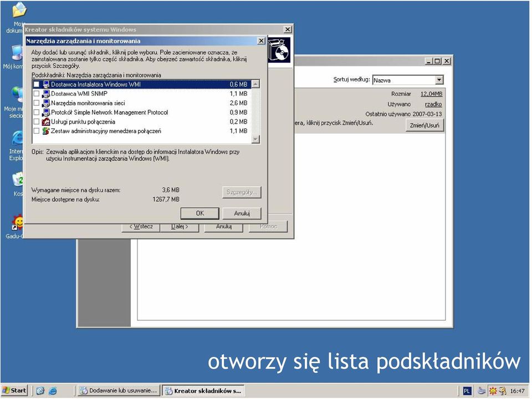
Task: Click the taskbar clock showing 16:47
Action: click(x=517, y=391)
